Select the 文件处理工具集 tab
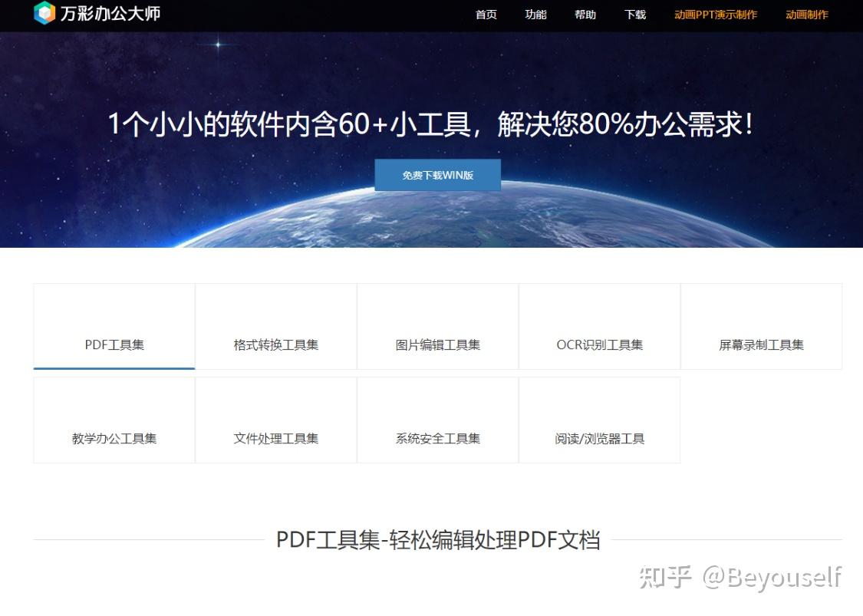This screenshot has height=616, width=863. pyautogui.click(x=276, y=420)
